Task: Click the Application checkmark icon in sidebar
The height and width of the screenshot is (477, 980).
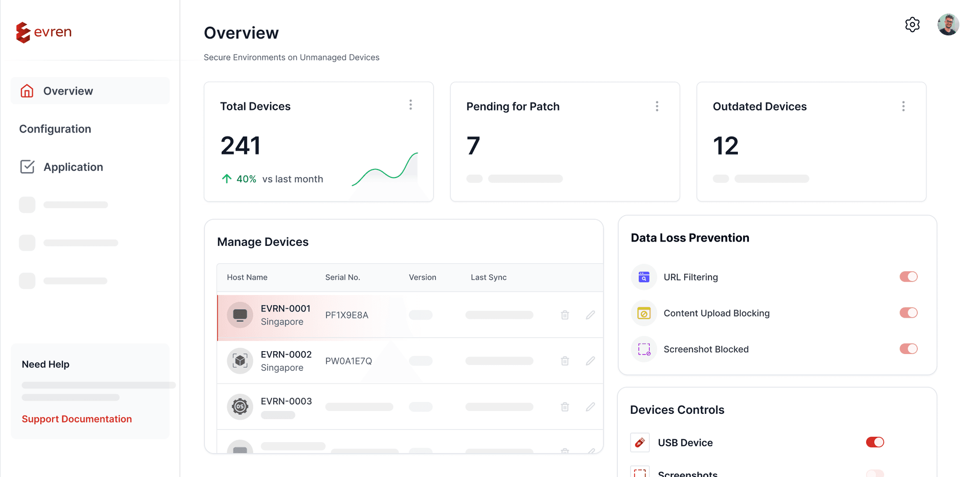Action: (x=28, y=166)
